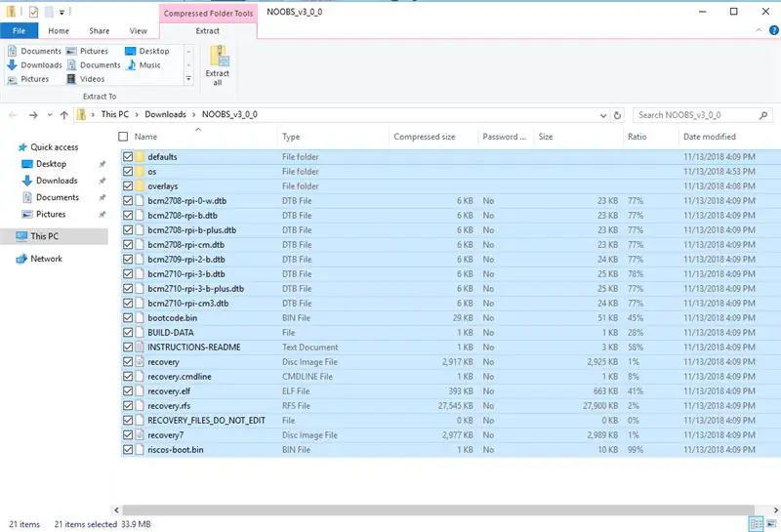The height and width of the screenshot is (532, 781).
Task: Select the Extract ribbon tab
Action: [x=208, y=31]
